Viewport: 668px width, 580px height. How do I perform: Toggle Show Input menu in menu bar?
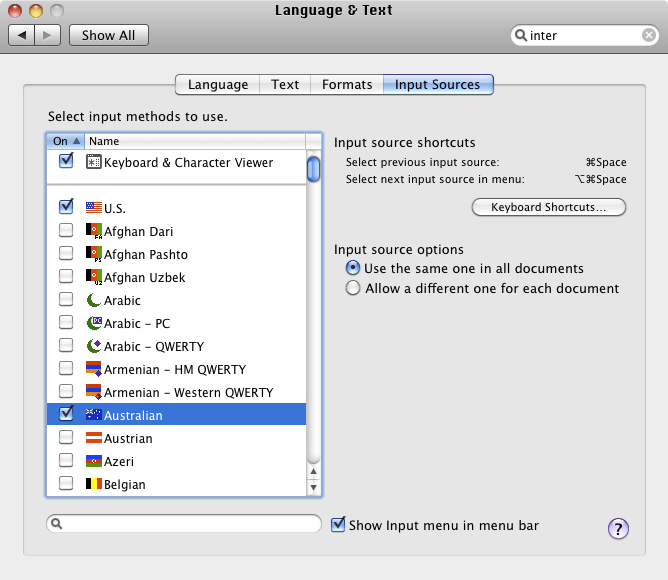pos(339,525)
